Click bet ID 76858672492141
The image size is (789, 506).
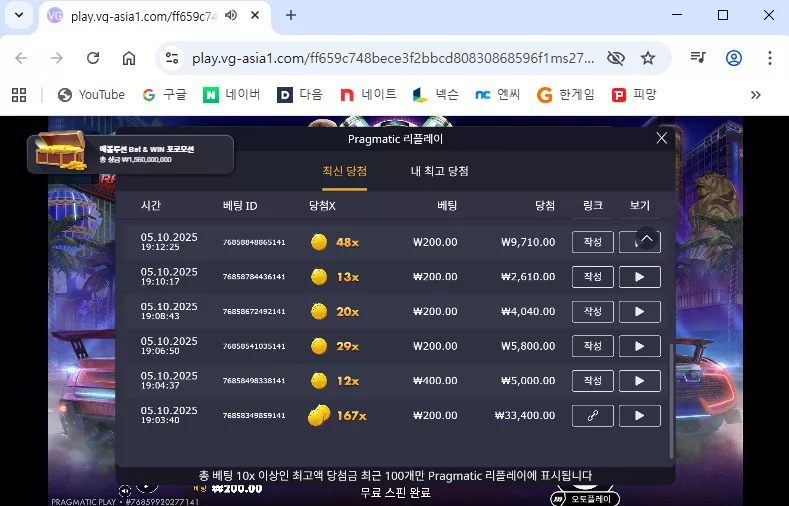pyautogui.click(x=254, y=311)
